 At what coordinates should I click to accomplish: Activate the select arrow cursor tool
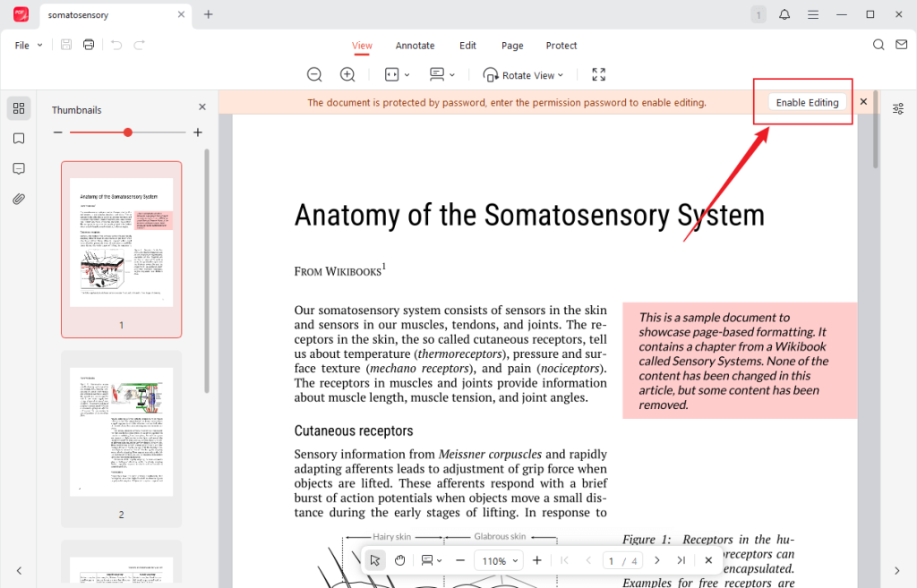tap(375, 560)
